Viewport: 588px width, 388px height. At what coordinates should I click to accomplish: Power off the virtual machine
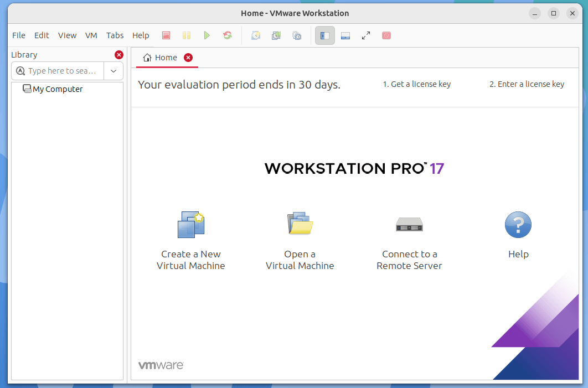point(166,35)
